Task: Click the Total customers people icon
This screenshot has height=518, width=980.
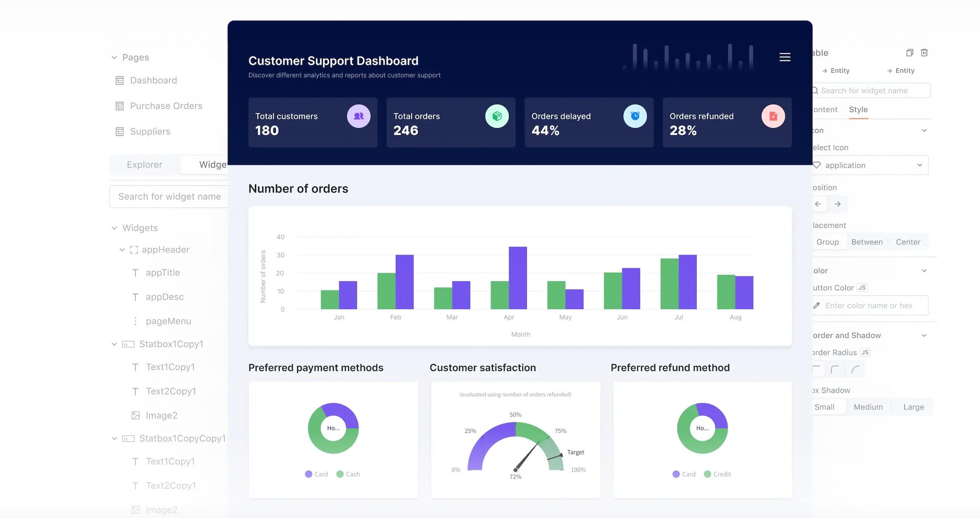Action: pyautogui.click(x=359, y=116)
